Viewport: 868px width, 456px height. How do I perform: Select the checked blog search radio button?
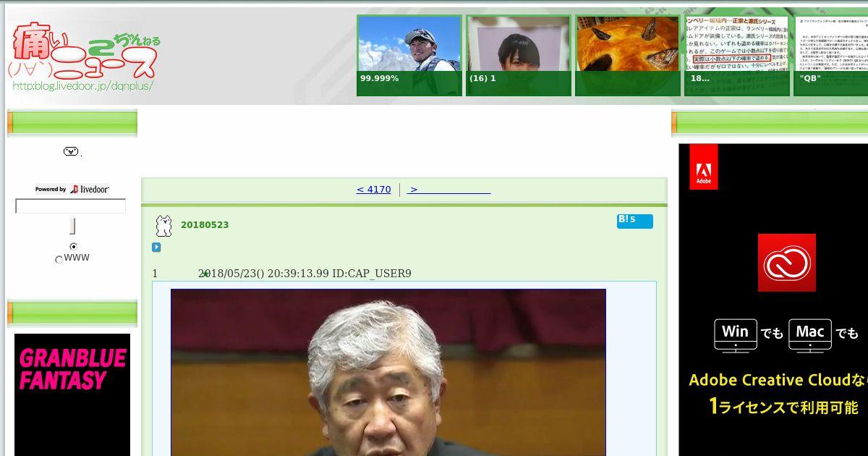click(x=73, y=247)
